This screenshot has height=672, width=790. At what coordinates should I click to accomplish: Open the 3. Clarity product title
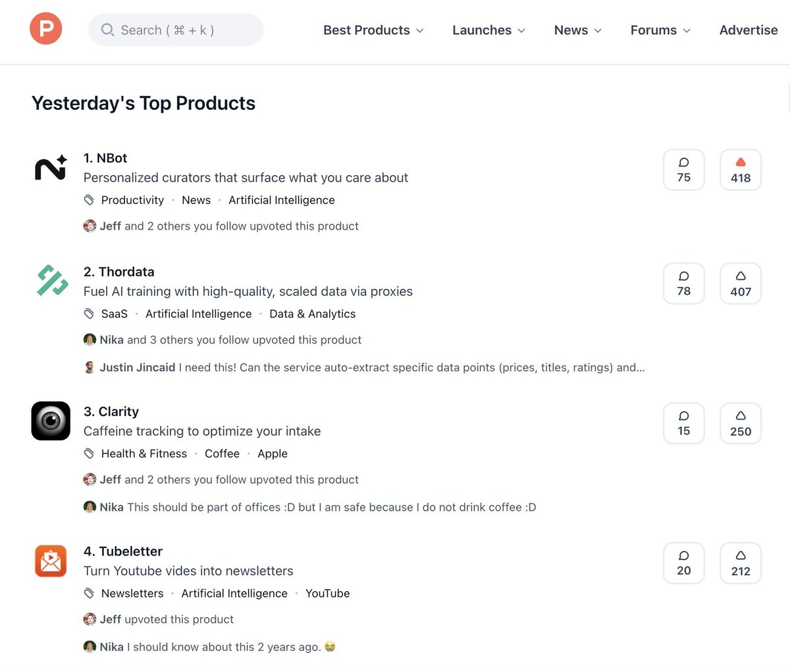tap(111, 411)
